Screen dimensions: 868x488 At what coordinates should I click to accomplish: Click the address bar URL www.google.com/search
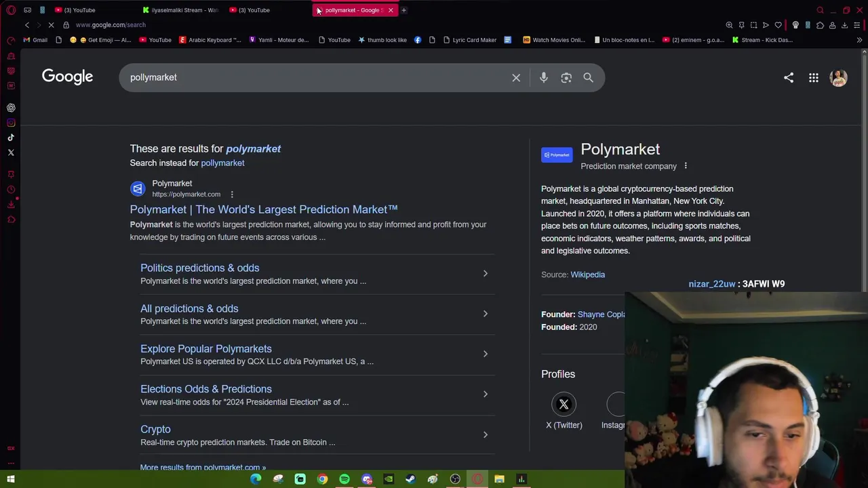coord(111,25)
